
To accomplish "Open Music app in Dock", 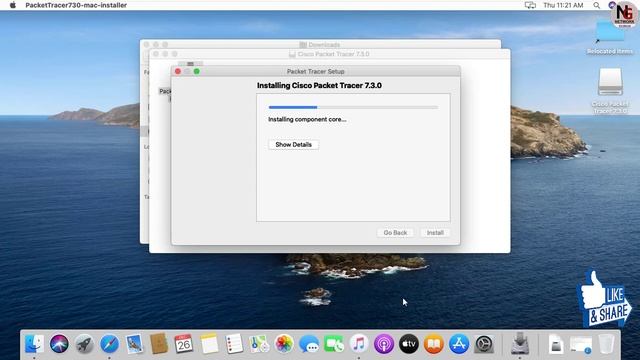I will click(x=359, y=344).
